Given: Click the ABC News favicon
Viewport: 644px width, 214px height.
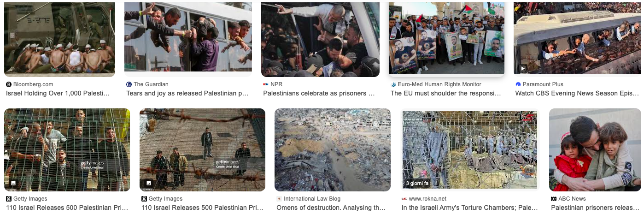Looking at the screenshot, I should (554, 199).
